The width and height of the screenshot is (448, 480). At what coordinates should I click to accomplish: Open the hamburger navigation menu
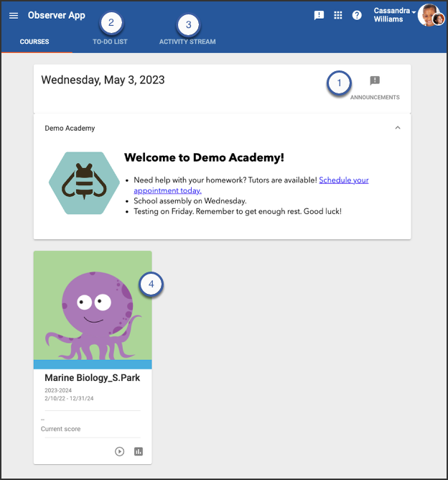tap(14, 15)
